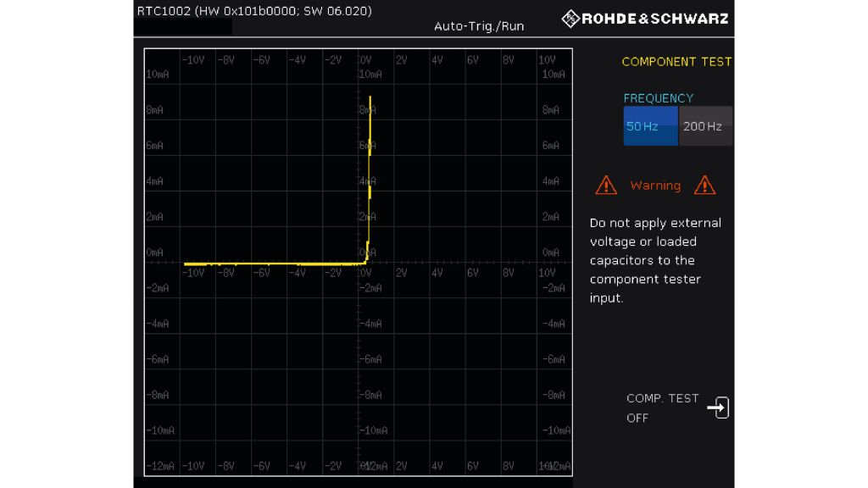Screen dimensions: 868x488
Task: Click the vertical rising part of yellow trace
Action: (x=370, y=169)
